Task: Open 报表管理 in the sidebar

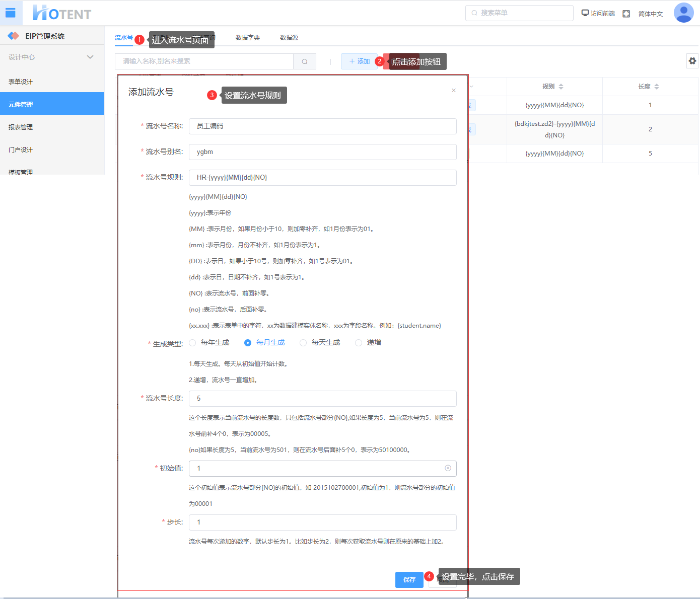Action: [52, 127]
